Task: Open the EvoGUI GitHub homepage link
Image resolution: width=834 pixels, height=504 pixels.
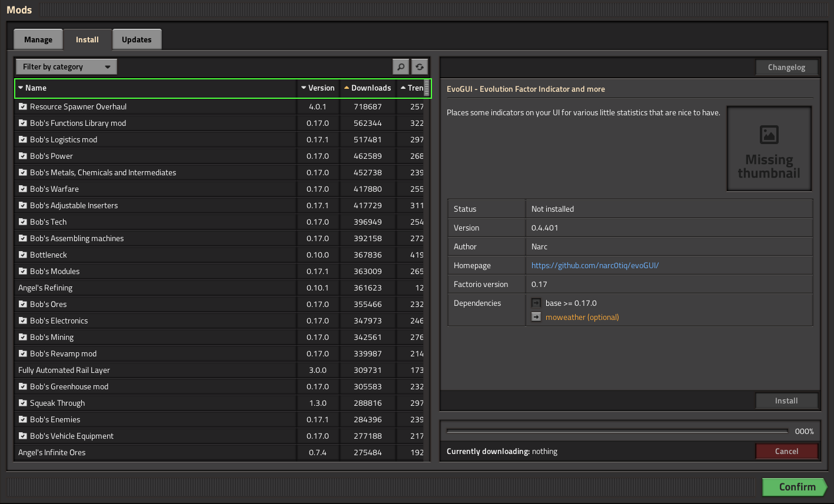Action: pos(595,265)
